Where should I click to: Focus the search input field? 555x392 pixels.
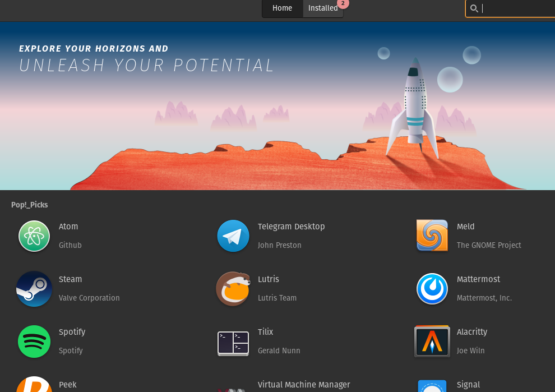click(510, 8)
